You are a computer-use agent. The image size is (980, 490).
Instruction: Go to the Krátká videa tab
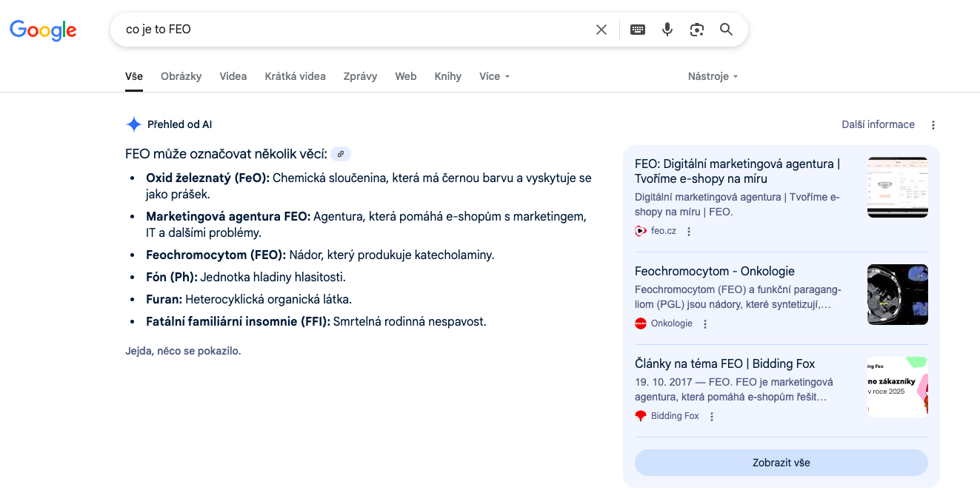pos(296,76)
